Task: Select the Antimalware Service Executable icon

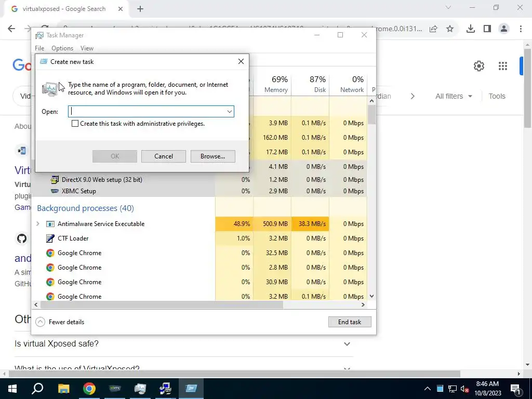Action: click(50, 224)
